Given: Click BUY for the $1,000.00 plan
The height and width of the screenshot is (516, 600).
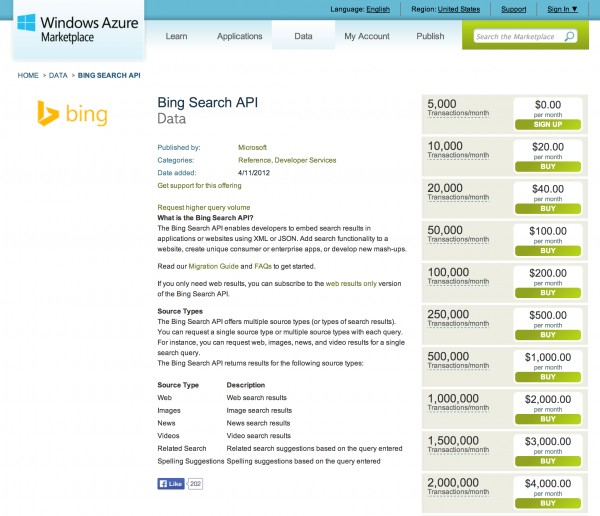Looking at the screenshot, I should pos(548,377).
